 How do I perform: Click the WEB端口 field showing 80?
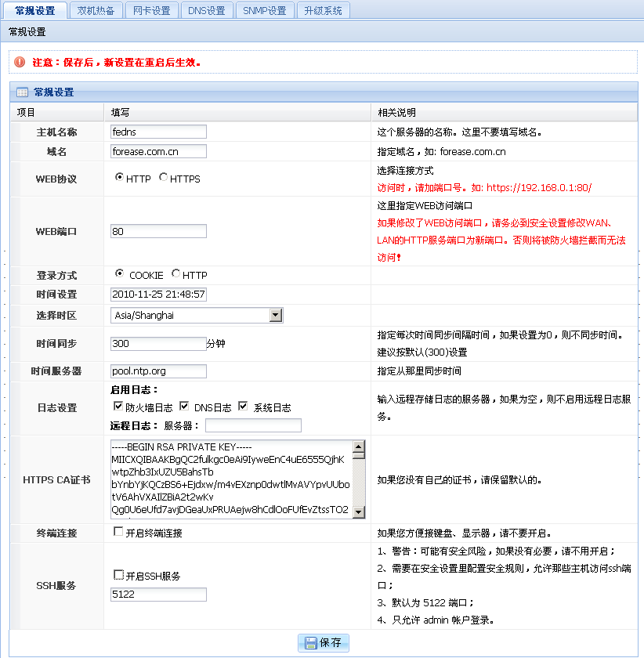158,231
